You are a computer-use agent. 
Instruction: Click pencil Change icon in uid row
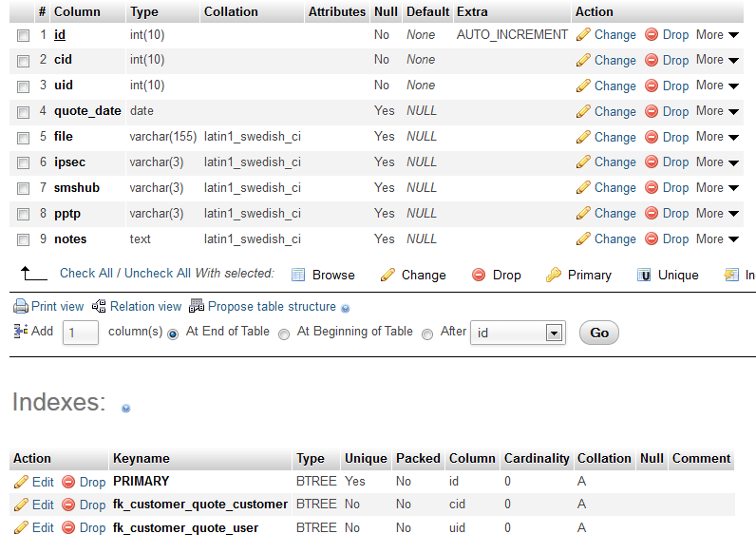click(x=583, y=86)
